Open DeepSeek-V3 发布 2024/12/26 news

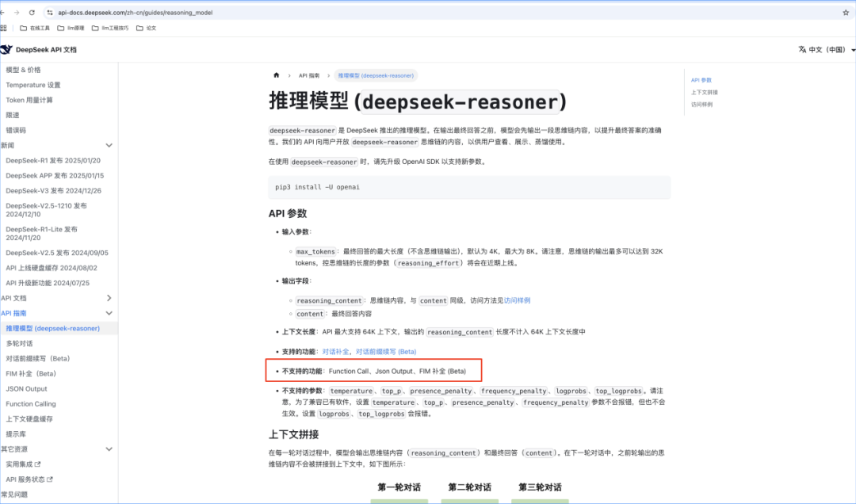[54, 191]
